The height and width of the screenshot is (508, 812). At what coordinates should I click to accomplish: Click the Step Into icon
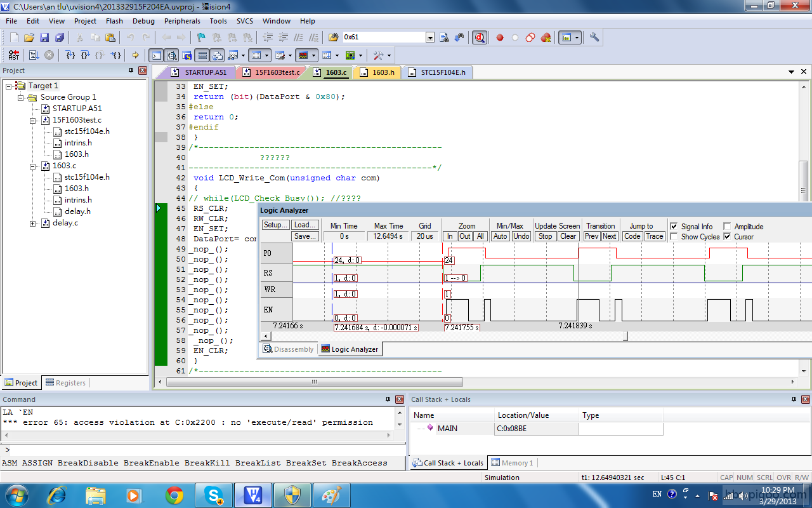(x=71, y=55)
